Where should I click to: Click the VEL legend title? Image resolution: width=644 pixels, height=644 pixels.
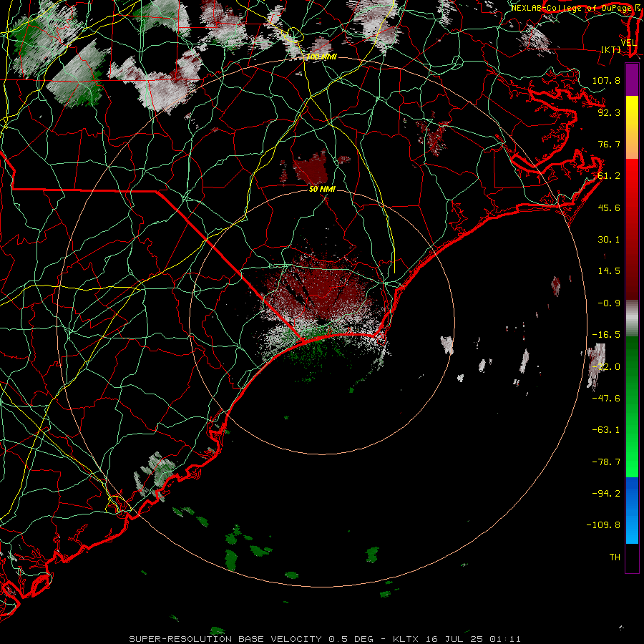click(628, 43)
